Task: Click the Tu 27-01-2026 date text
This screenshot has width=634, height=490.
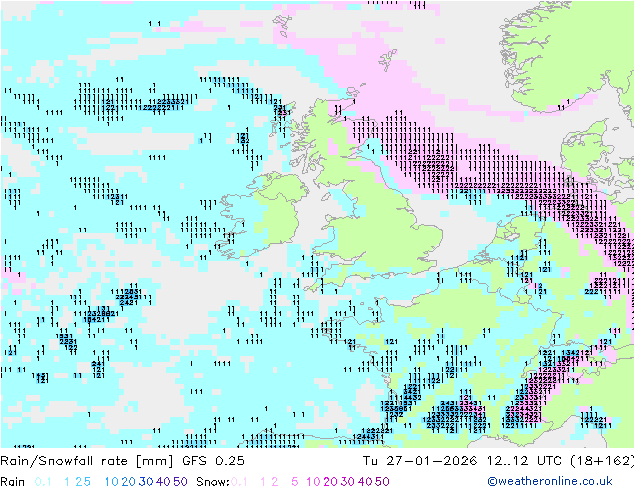Action: (419, 460)
